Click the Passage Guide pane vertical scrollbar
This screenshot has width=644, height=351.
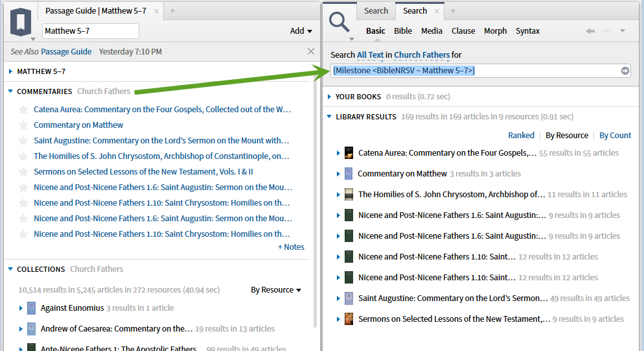tap(316, 206)
